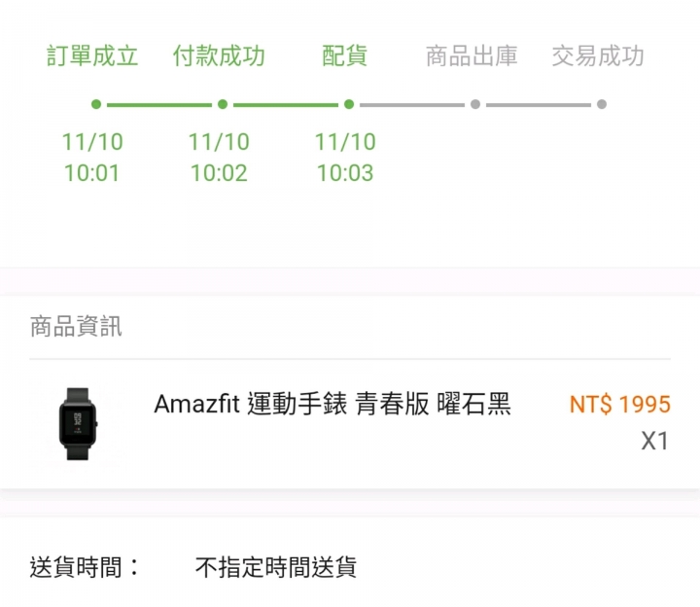This screenshot has width=700, height=607.
Task: Click the 商品出庫 step label
Action: [x=472, y=56]
